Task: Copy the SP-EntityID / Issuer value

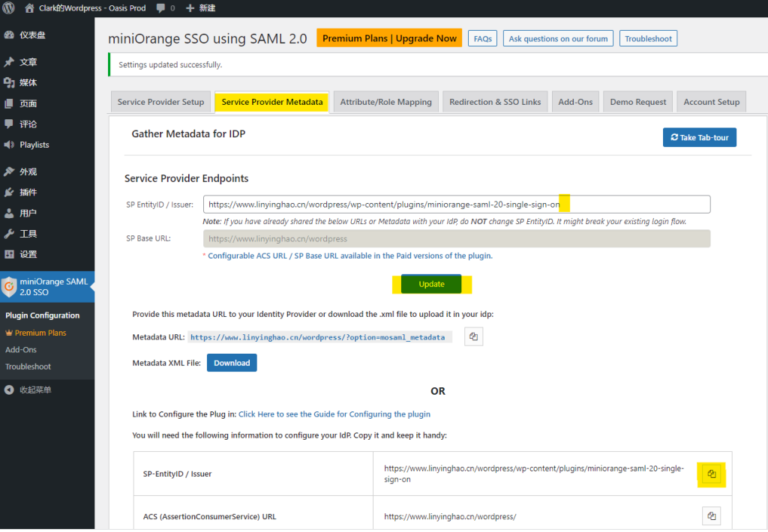Action: (712, 474)
